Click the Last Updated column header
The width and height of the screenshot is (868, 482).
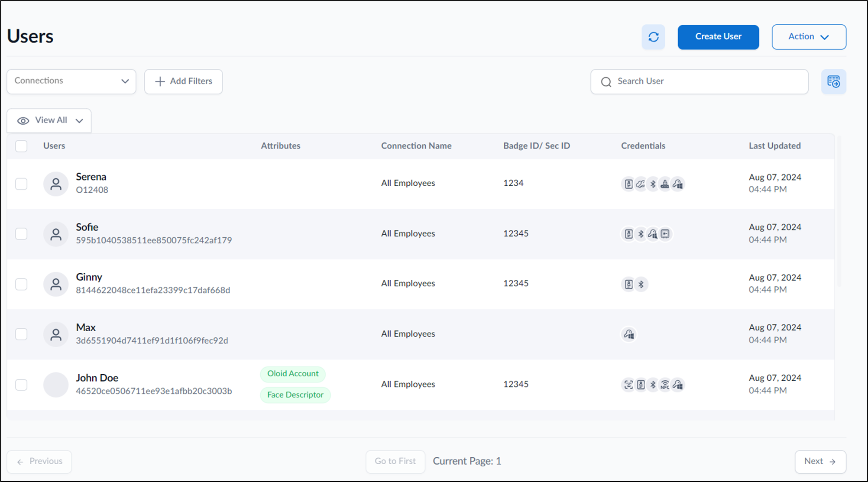[775, 146]
